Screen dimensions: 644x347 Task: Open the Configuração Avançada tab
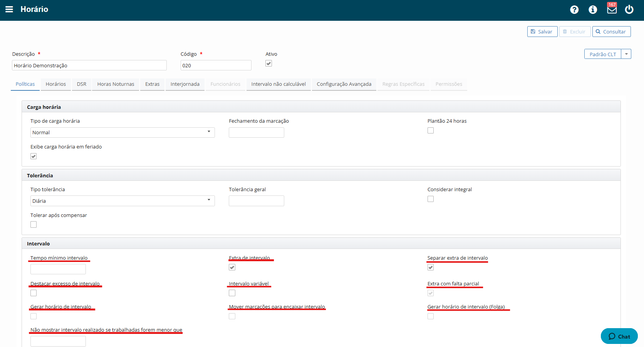click(x=344, y=84)
